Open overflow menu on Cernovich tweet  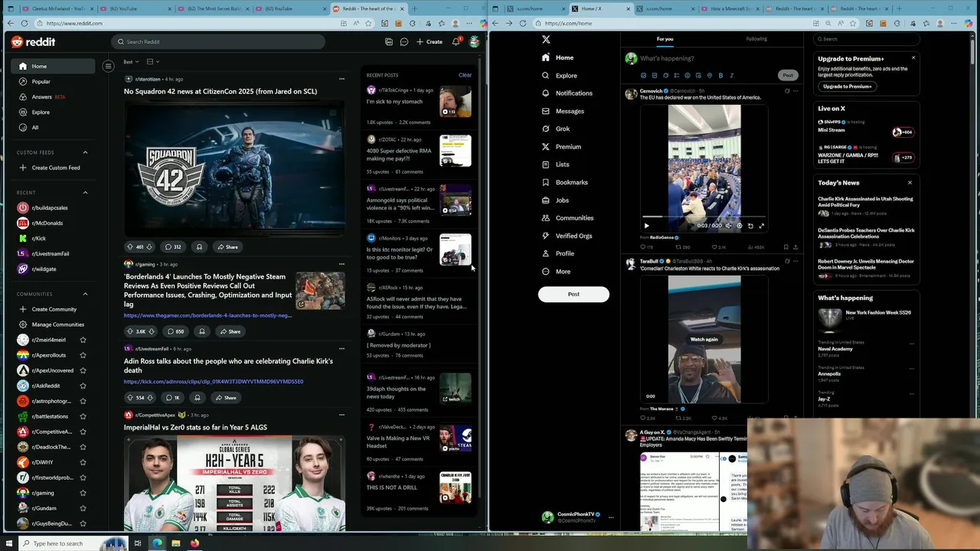coord(795,90)
